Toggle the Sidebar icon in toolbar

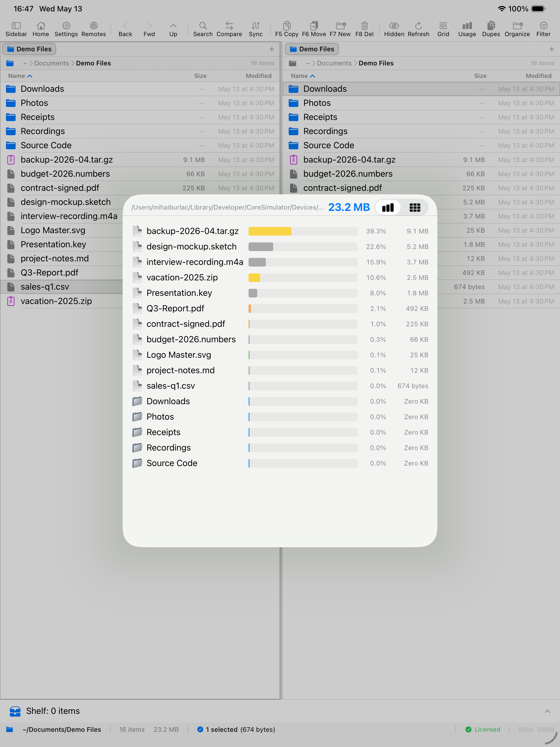click(16, 29)
